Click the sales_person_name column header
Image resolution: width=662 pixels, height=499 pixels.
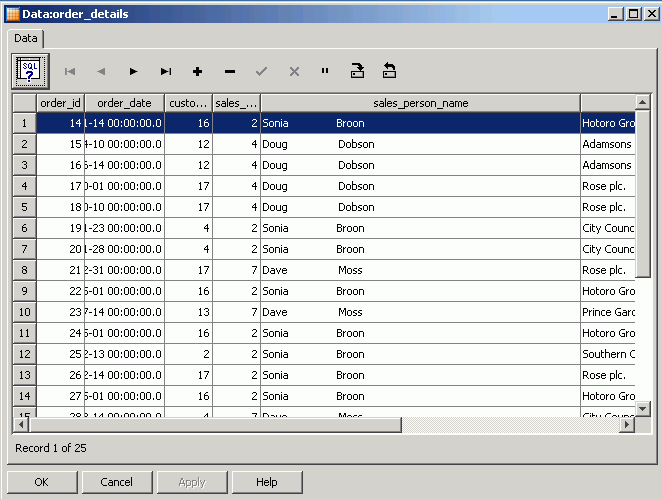421,103
